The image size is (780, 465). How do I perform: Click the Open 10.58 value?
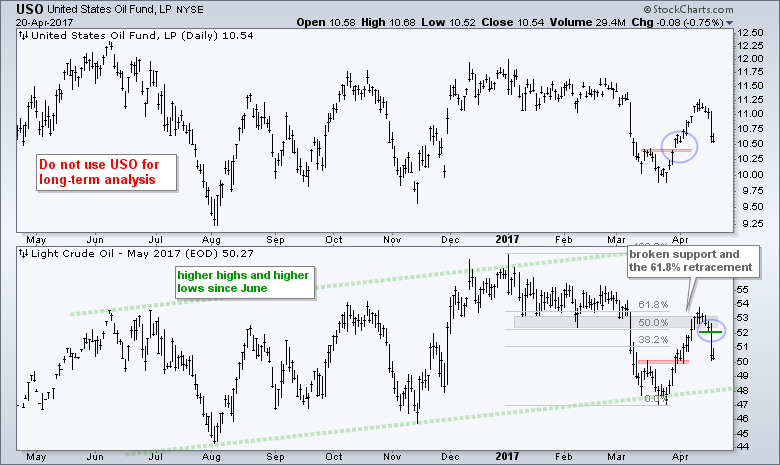(326, 22)
